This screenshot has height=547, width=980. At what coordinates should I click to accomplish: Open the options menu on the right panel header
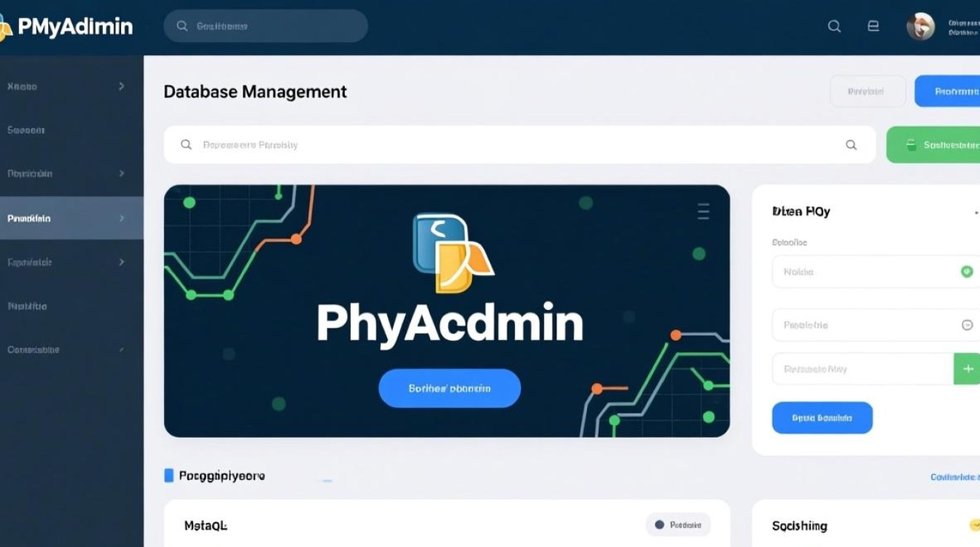(x=978, y=212)
